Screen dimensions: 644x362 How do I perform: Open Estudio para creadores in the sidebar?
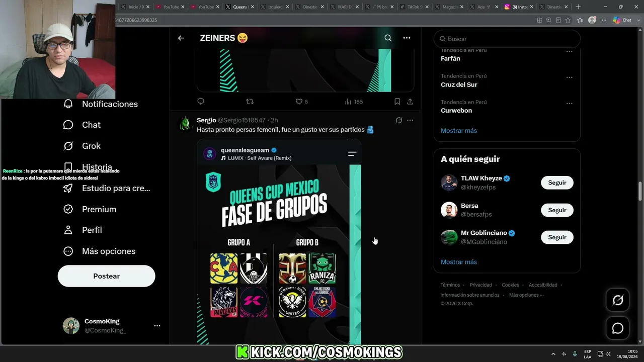coord(107,188)
